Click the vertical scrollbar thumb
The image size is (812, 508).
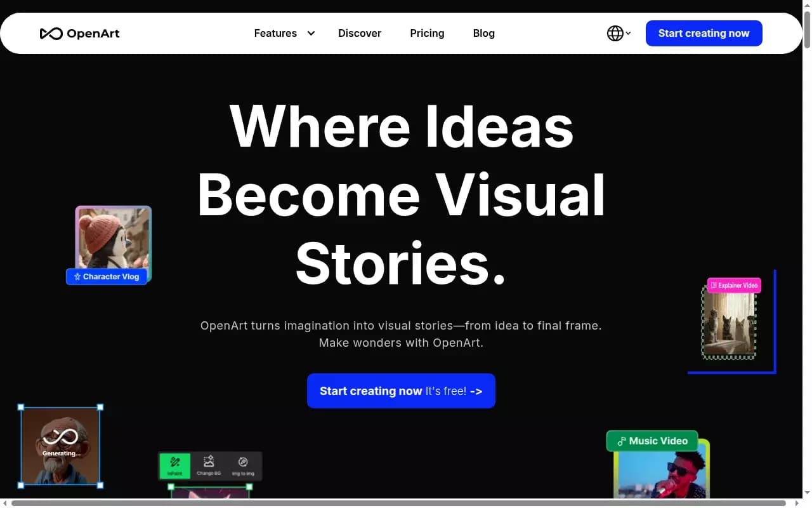pyautogui.click(x=807, y=29)
